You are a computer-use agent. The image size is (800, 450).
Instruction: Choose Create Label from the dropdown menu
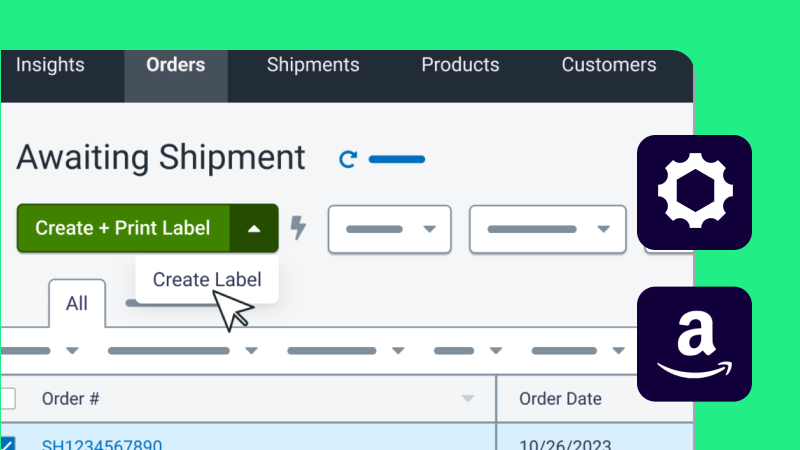click(x=207, y=280)
